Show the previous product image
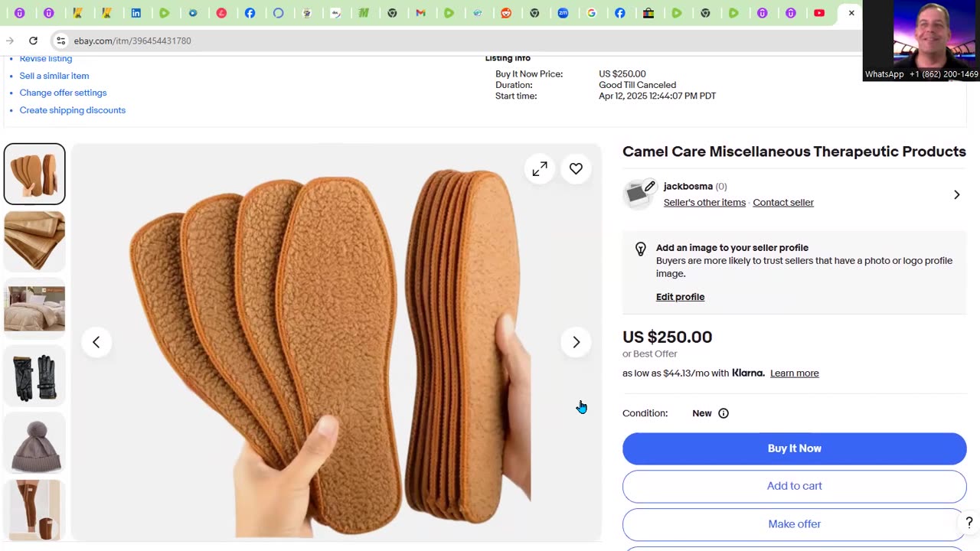The width and height of the screenshot is (980, 551). coord(96,342)
